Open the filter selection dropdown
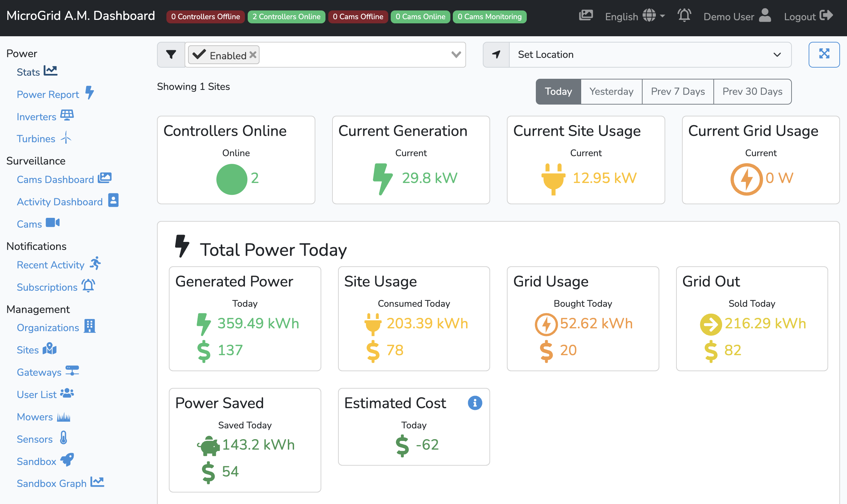 coord(455,54)
